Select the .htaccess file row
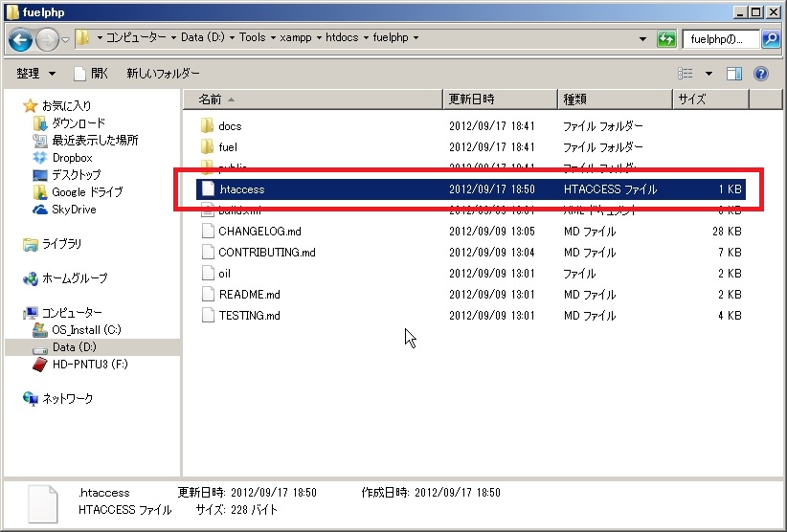Screen dimensions: 787x532 471,189
